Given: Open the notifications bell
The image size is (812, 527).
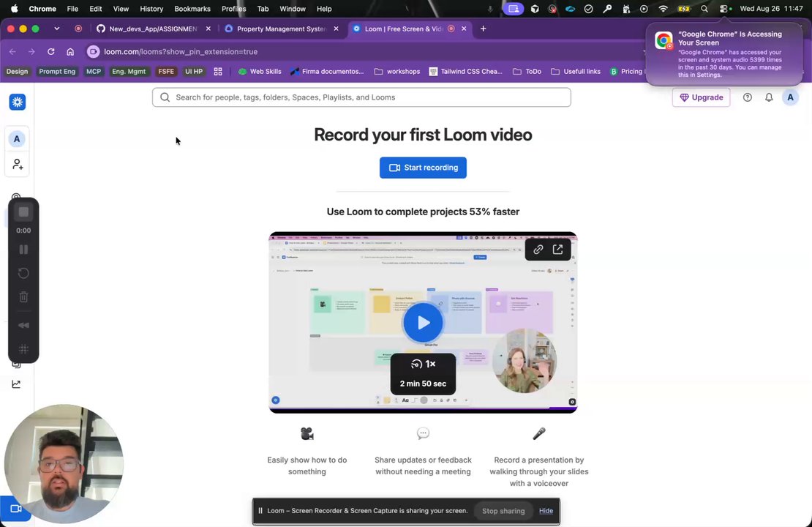Looking at the screenshot, I should (x=769, y=97).
